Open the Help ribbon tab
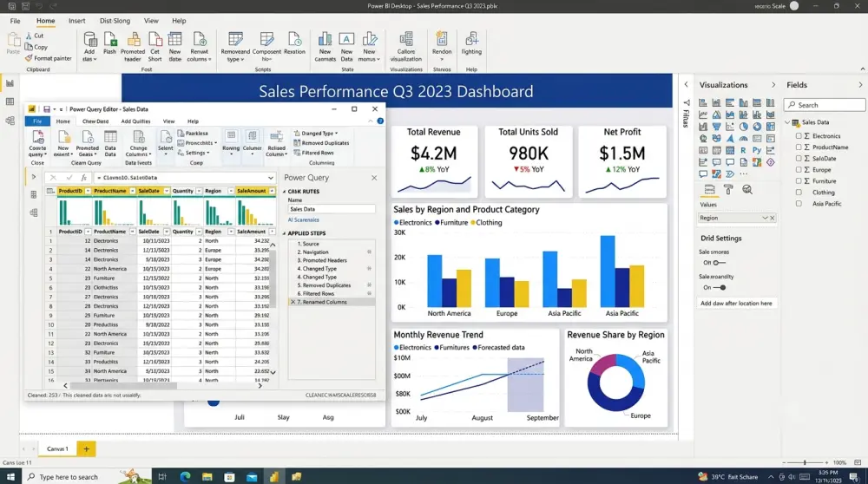868x484 pixels. 179,21
